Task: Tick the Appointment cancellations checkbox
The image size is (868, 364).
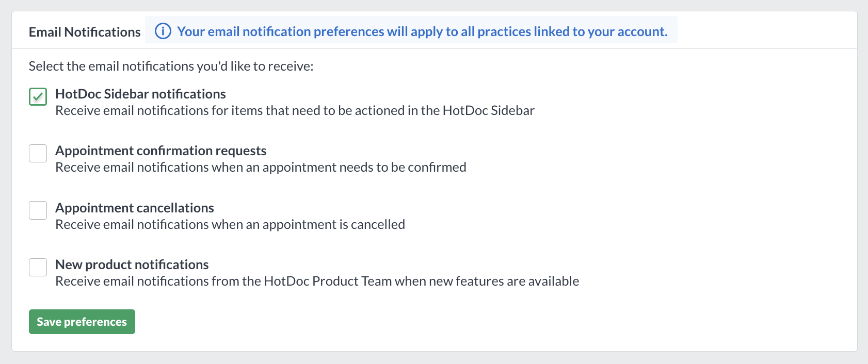Action: (38, 210)
